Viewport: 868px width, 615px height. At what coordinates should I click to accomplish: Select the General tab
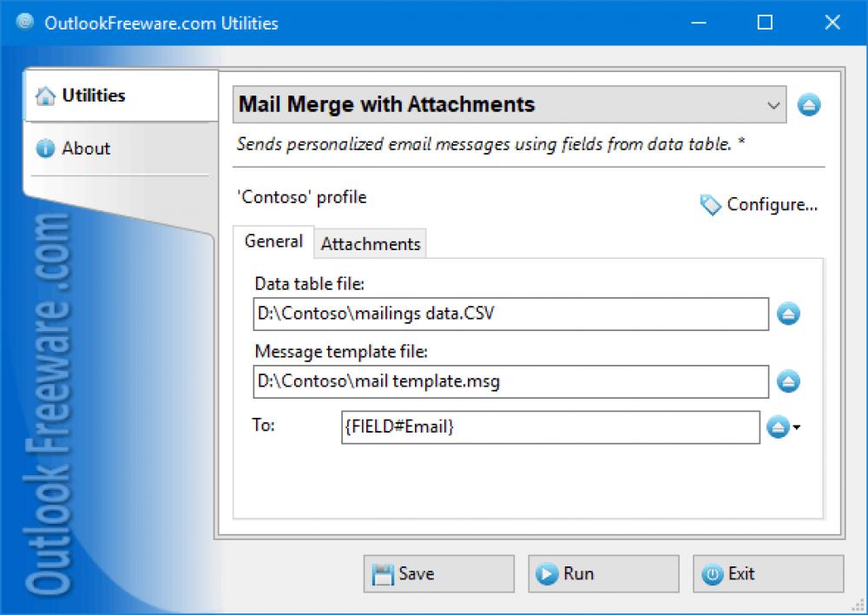click(273, 241)
